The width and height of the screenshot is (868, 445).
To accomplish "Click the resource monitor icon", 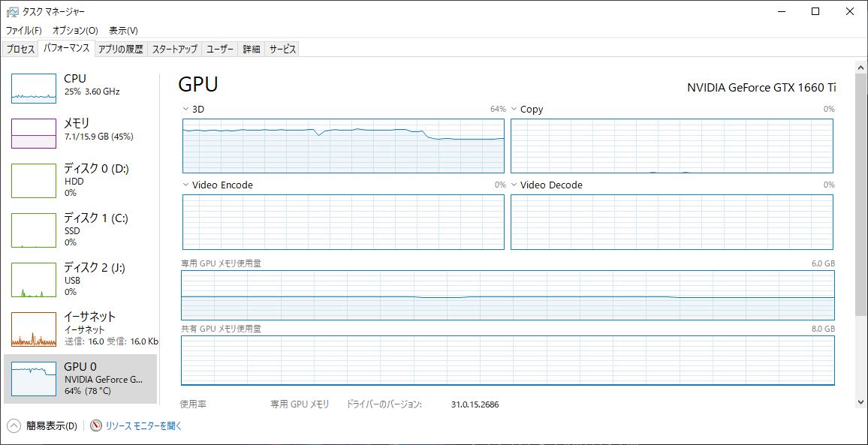I will click(96, 425).
